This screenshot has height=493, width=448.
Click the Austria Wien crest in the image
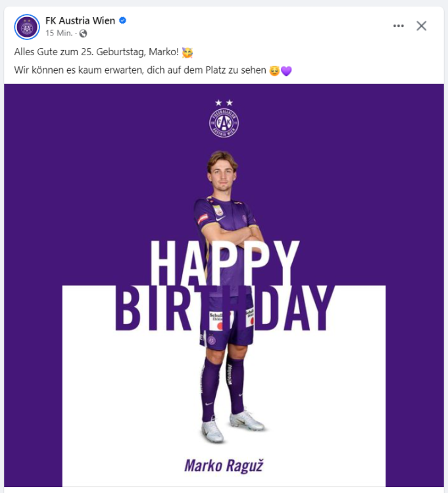[x=224, y=123]
